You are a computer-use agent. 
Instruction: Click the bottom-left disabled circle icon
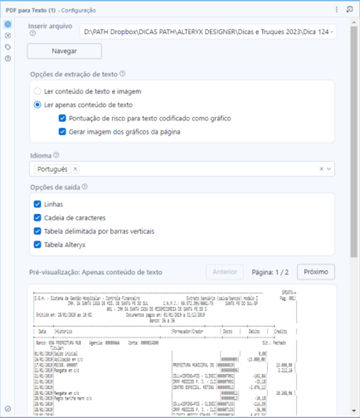(8, 409)
